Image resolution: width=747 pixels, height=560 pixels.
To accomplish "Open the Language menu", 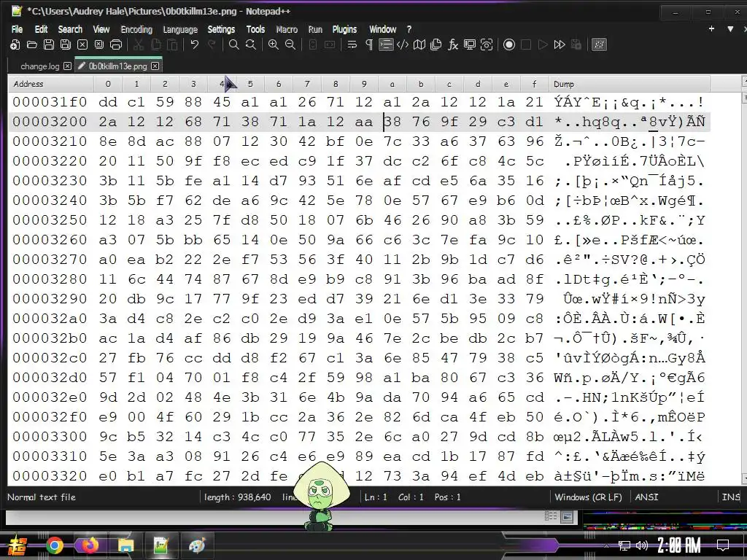I will 180,29.
